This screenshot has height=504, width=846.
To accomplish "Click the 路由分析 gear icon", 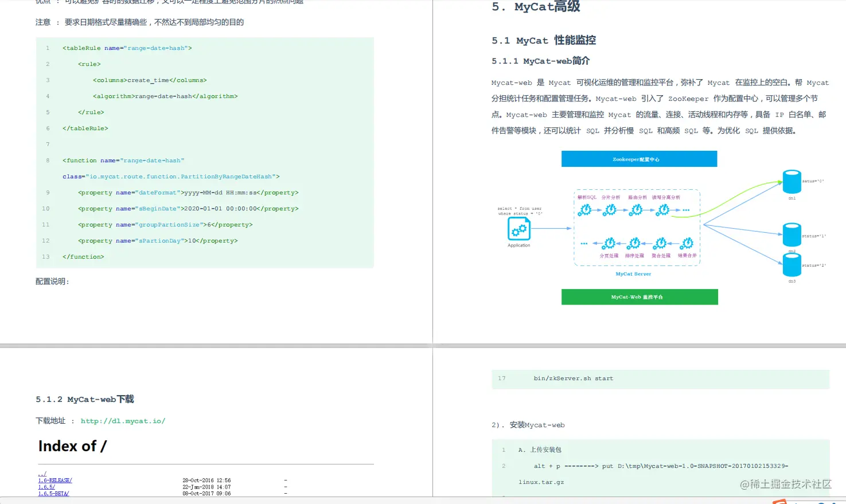I will pyautogui.click(x=637, y=209).
